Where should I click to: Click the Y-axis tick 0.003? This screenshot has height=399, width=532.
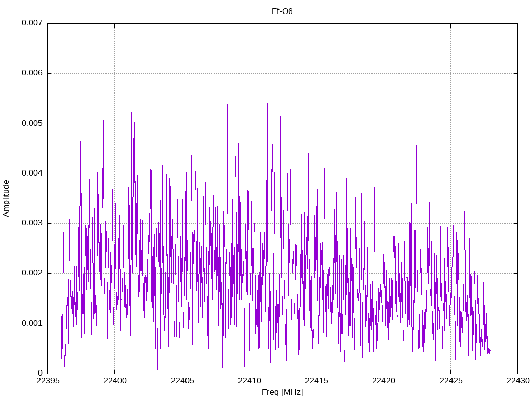(32, 223)
